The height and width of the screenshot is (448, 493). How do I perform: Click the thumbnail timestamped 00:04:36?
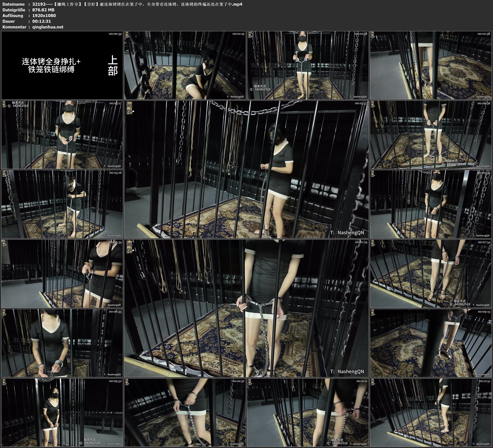pyautogui.click(x=431, y=134)
